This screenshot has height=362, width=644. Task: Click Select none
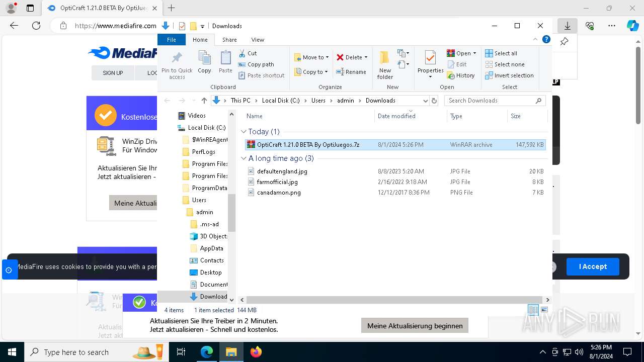coord(505,64)
